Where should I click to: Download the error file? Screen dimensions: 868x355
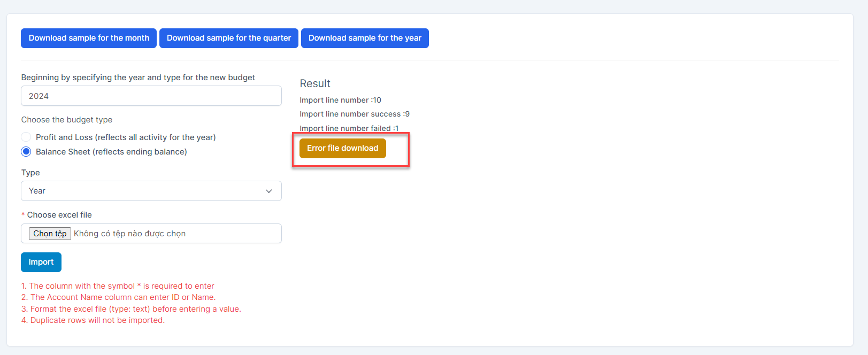(x=343, y=148)
